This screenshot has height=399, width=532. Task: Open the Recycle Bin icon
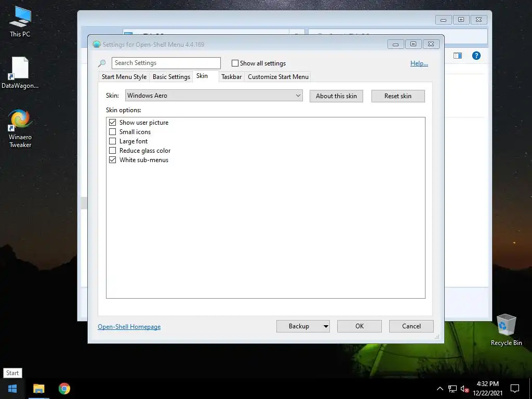point(506,329)
